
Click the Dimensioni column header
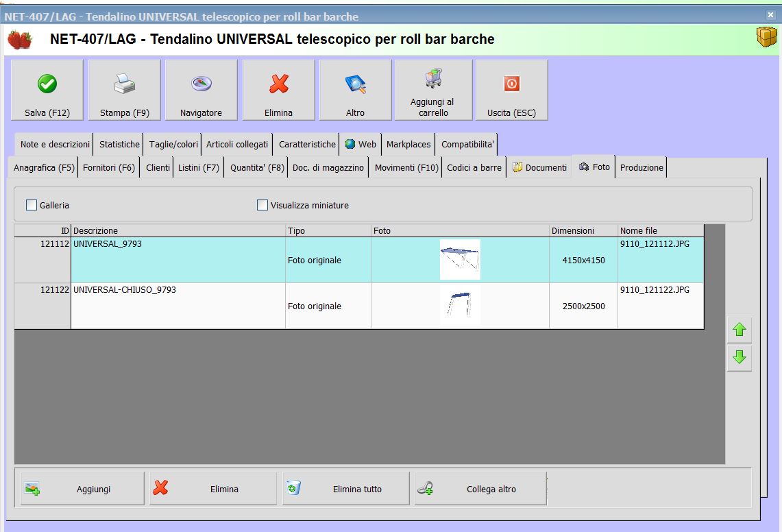[583, 230]
